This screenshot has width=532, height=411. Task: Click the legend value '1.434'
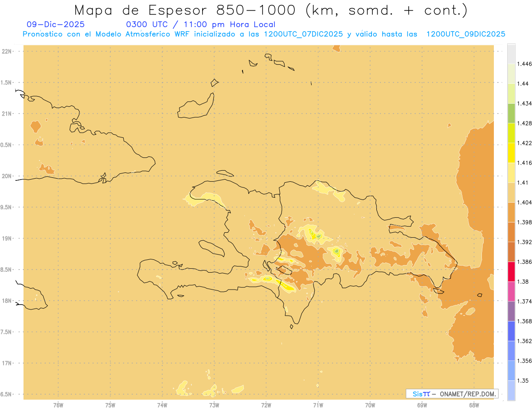point(524,103)
